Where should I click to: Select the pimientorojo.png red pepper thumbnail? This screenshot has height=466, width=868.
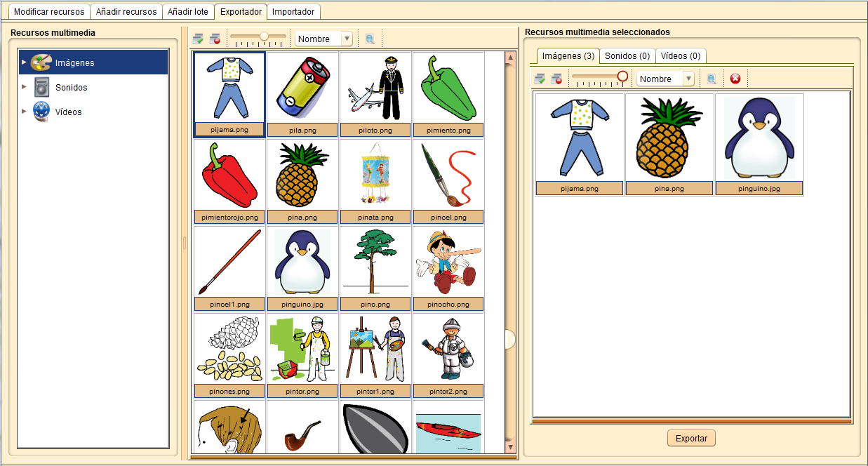(x=229, y=182)
